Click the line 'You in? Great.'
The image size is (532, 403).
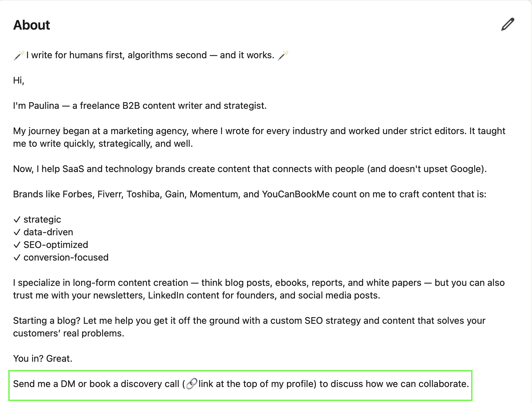pos(43,358)
